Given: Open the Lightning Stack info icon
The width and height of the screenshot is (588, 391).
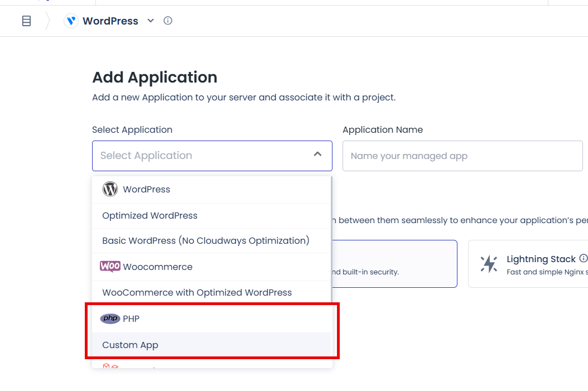Looking at the screenshot, I should (583, 258).
